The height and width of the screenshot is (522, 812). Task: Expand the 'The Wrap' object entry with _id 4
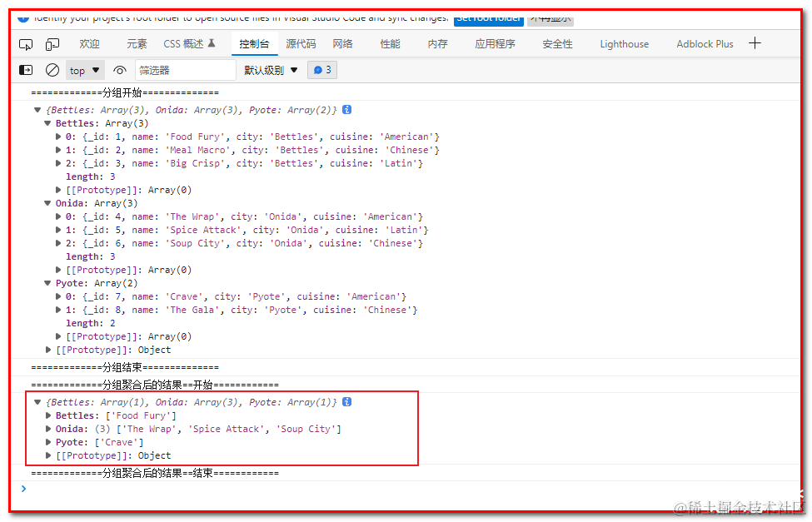(58, 216)
